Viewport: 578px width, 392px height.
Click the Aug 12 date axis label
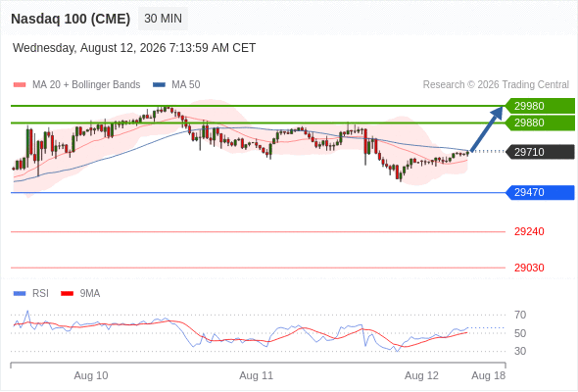tap(421, 375)
